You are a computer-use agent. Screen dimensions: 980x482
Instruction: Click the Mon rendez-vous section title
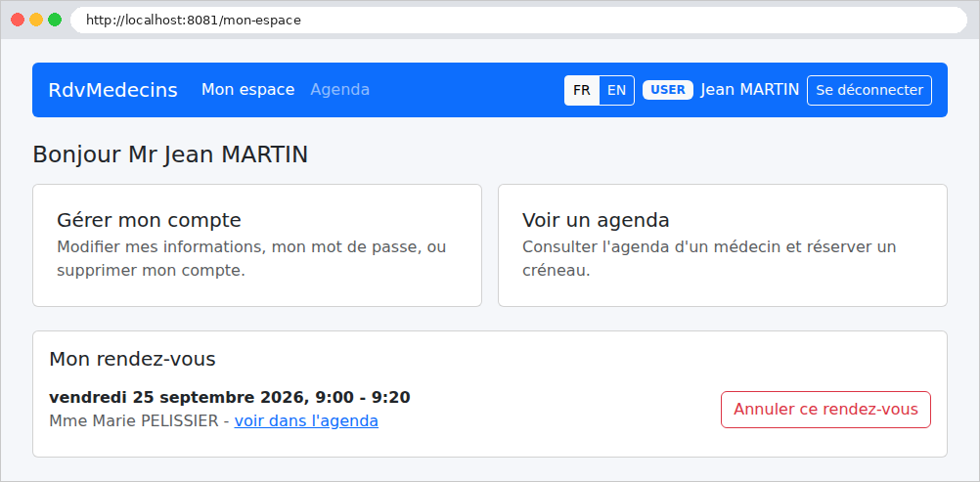(132, 359)
